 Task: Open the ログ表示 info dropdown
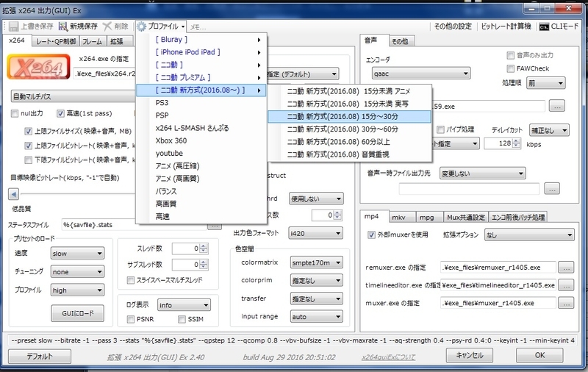[184, 305]
